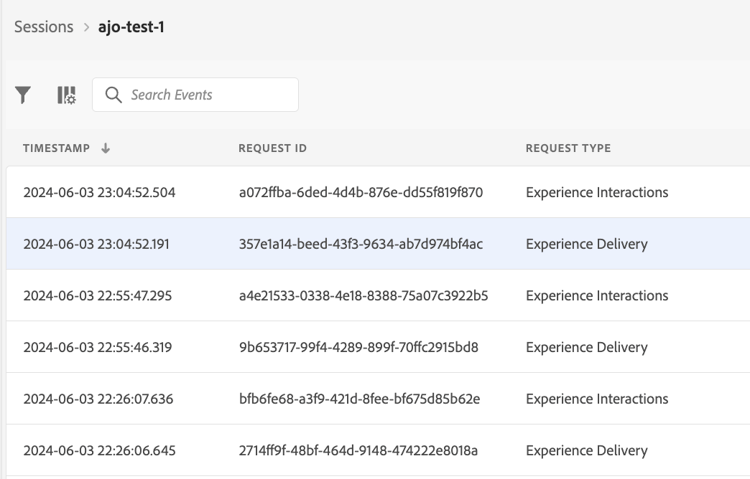
Task: Click request ID a072ffba-6ded-4d4b-876e-dd55f819f870
Action: 361,192
